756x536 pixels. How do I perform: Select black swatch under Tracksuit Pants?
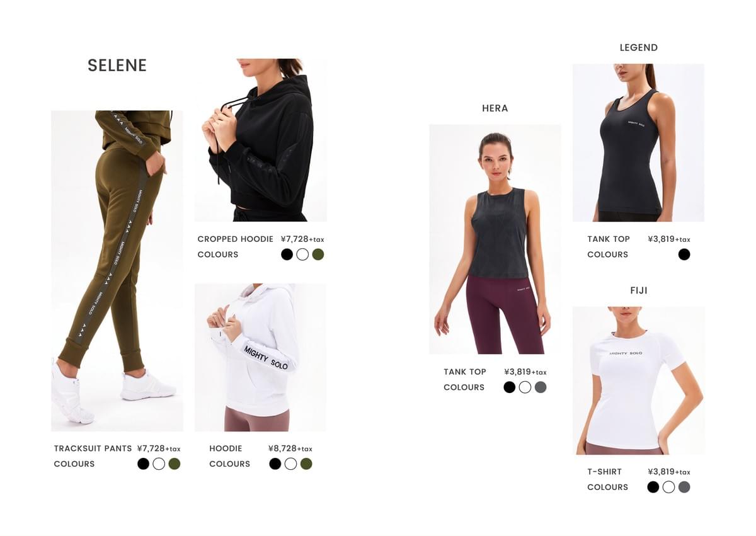coord(143,464)
